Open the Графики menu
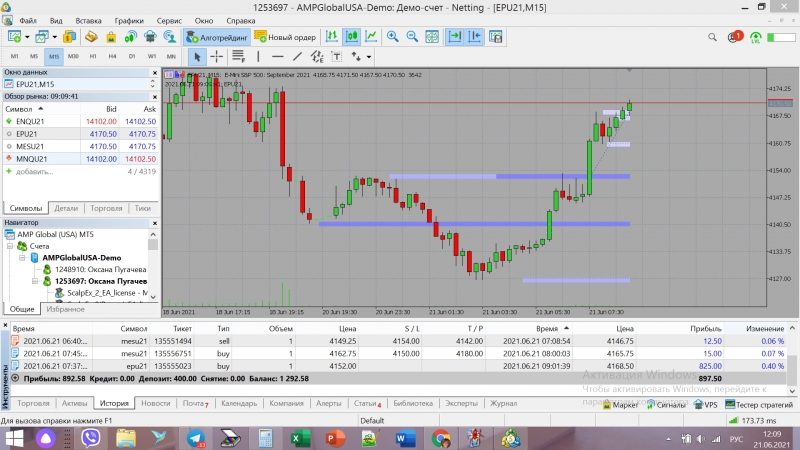This screenshot has height=450, width=800. pos(129,21)
